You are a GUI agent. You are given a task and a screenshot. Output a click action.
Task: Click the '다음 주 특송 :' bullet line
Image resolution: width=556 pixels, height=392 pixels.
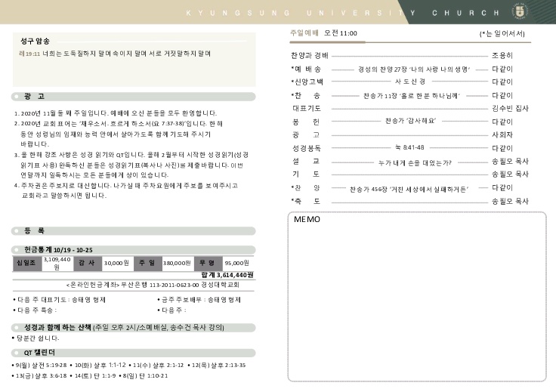[35, 310]
